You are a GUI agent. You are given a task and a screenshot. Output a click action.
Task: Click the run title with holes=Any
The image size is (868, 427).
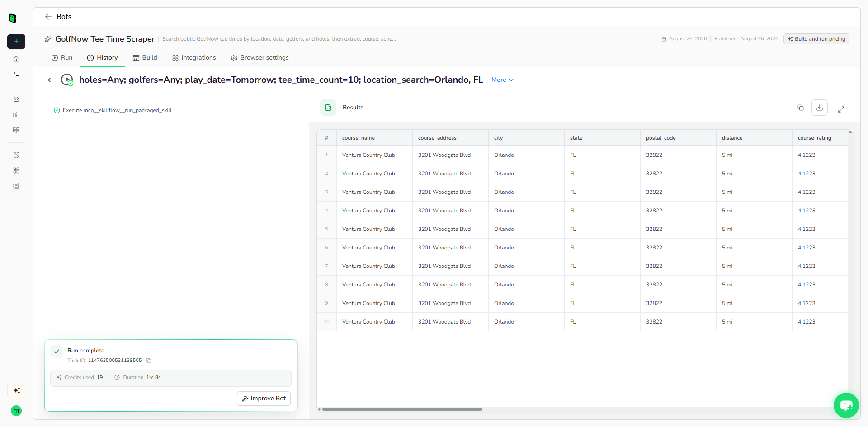pos(281,80)
